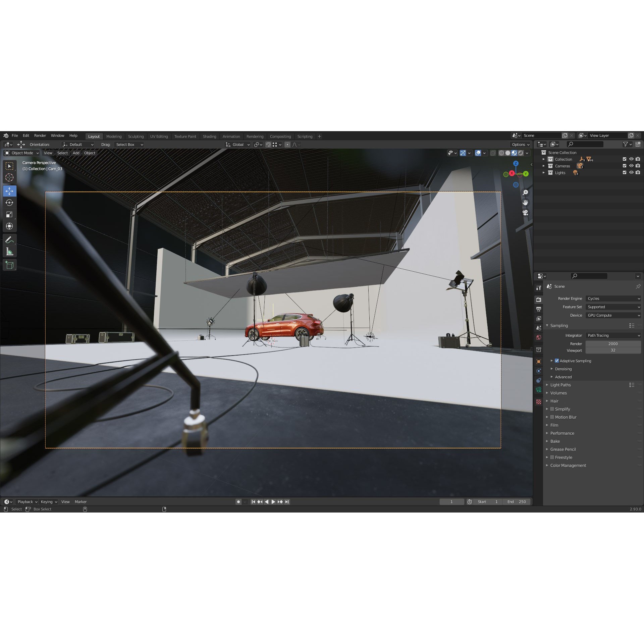Select the Move tool in the toolbar
The height and width of the screenshot is (644, 644).
(9, 191)
